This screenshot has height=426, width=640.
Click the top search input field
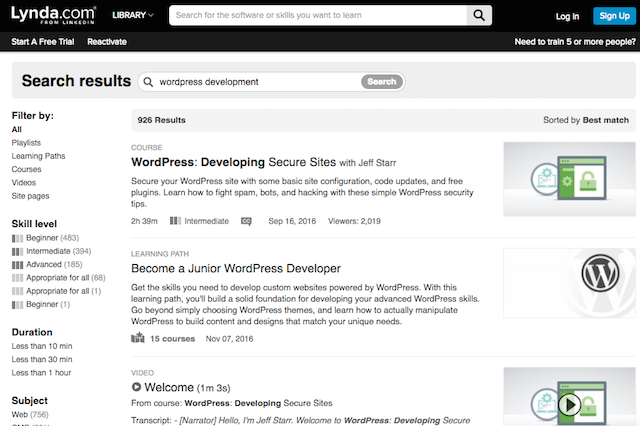pos(318,16)
